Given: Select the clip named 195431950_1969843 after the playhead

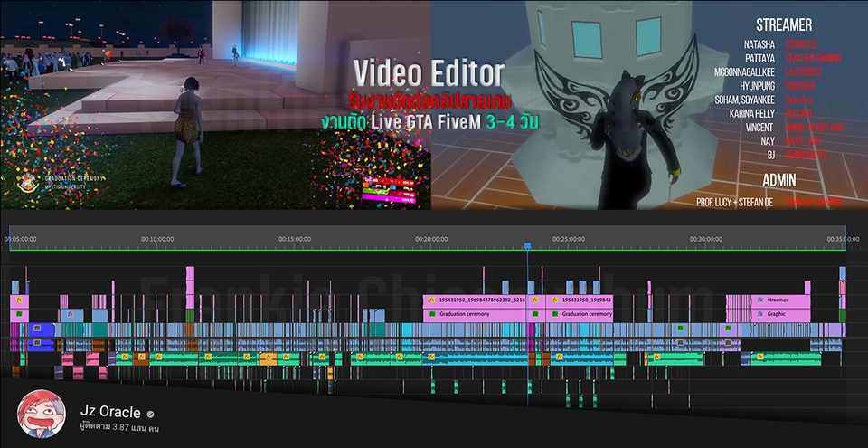Looking at the screenshot, I should pos(580,300).
